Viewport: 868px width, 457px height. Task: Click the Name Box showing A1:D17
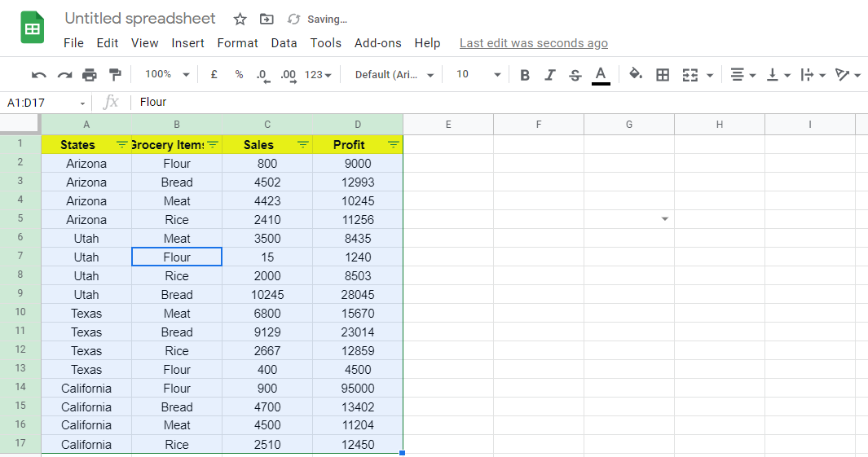click(x=45, y=103)
